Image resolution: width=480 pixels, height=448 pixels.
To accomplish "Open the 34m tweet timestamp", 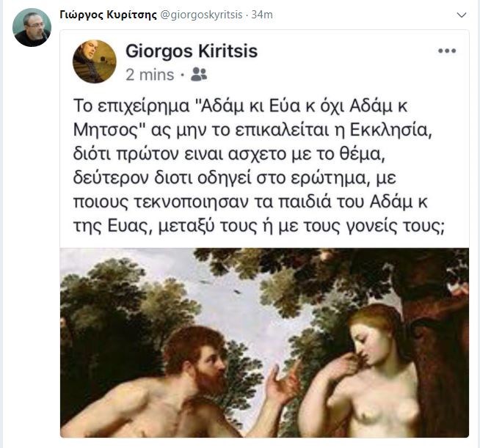I will pos(262,15).
